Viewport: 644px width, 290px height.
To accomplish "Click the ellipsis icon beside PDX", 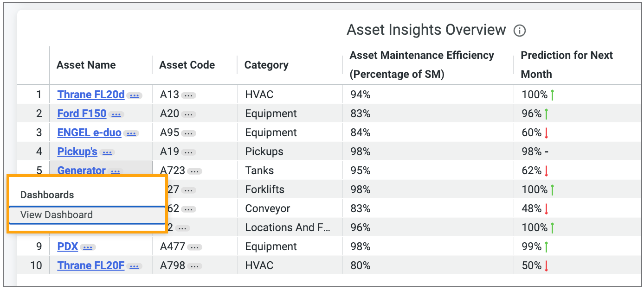I will pos(89,247).
